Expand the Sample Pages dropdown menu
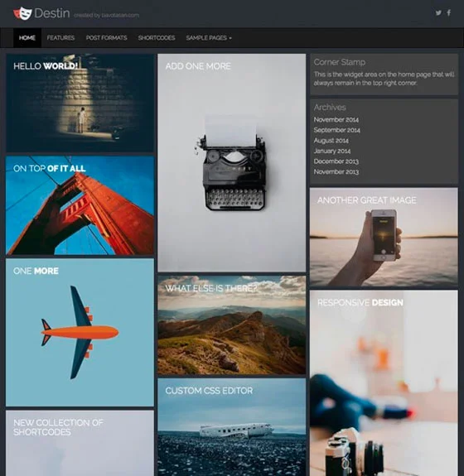This screenshot has height=476, width=464. point(209,38)
